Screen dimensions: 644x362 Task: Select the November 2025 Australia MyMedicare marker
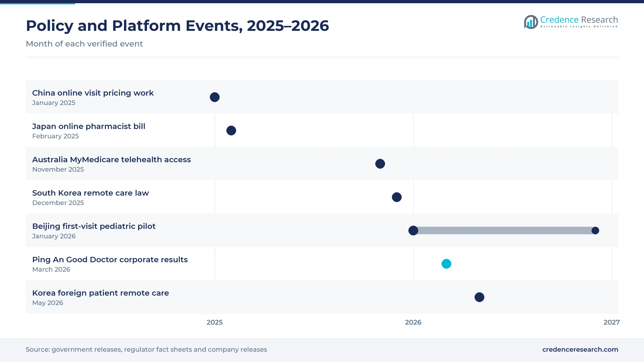pyautogui.click(x=380, y=164)
